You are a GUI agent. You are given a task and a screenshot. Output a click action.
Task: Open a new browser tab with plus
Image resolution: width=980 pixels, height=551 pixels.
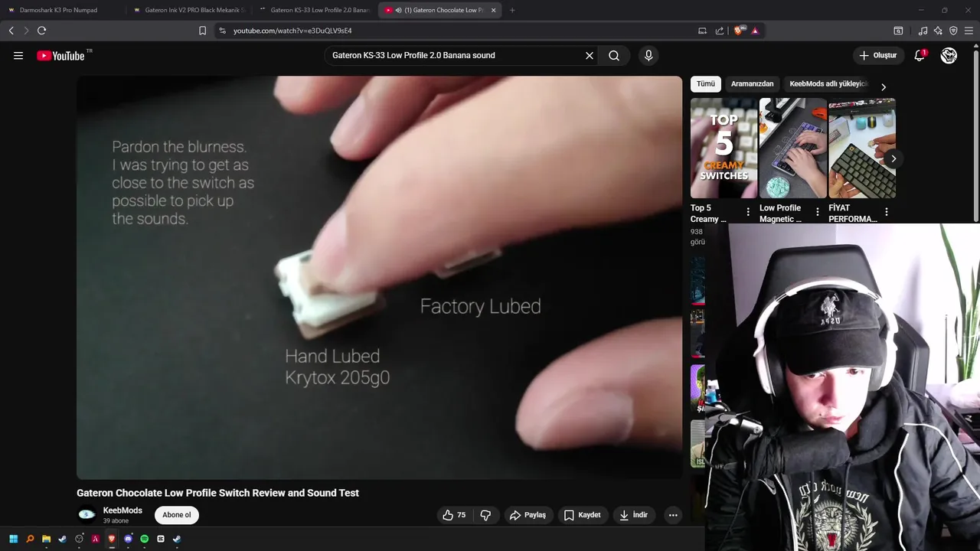point(512,10)
